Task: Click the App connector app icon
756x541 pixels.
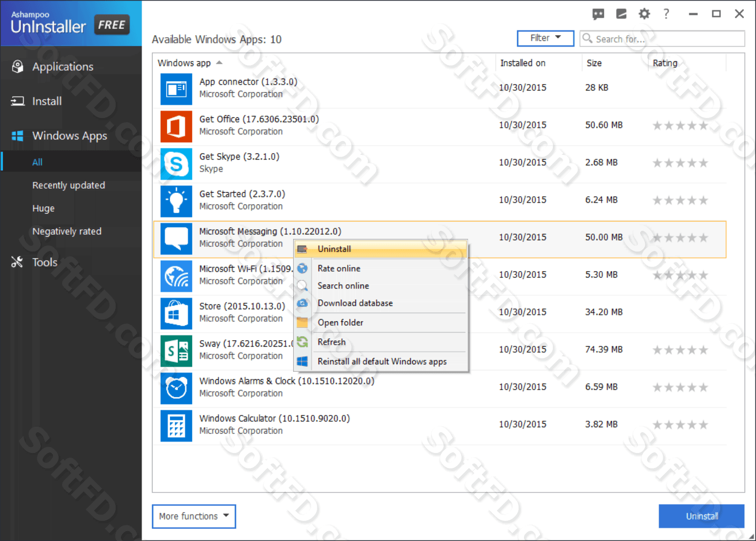Action: (176, 89)
